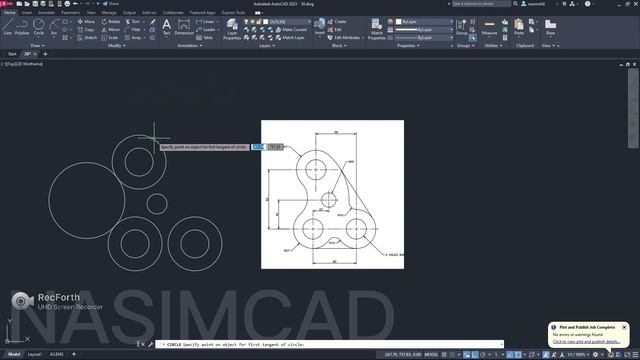
Task: Expand the Modify panel
Action: 117,46
